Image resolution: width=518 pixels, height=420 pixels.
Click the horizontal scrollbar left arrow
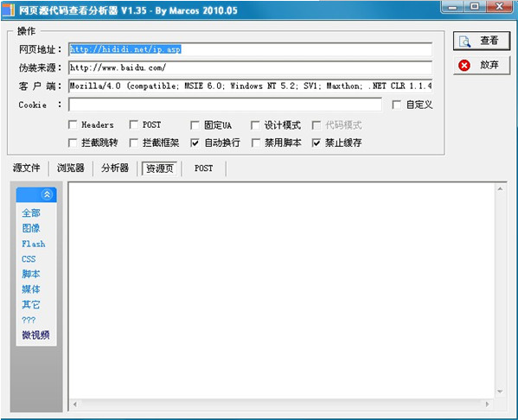75,404
